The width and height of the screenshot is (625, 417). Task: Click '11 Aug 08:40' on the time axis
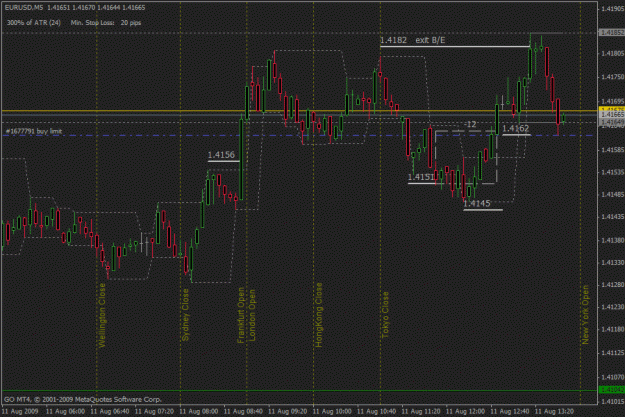[x=243, y=411]
